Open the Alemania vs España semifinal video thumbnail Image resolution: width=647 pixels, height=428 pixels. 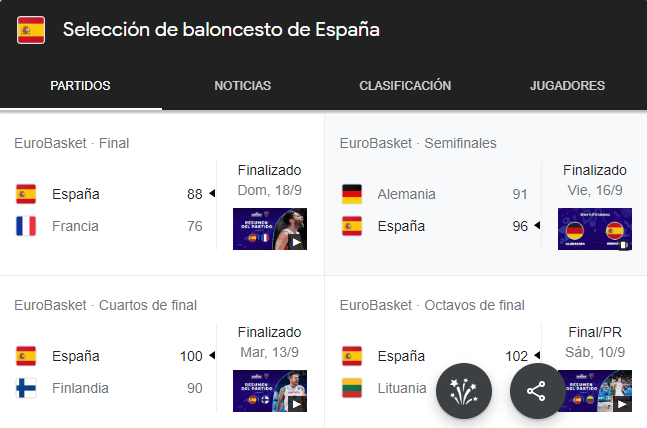point(594,229)
